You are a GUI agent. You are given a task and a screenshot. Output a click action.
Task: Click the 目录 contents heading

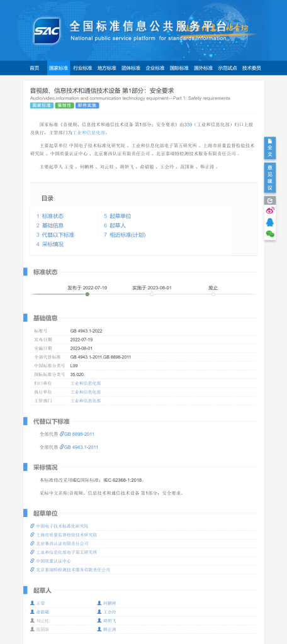click(47, 198)
